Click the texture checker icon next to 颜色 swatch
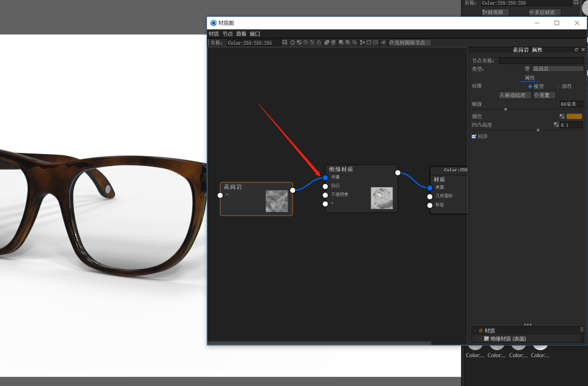The image size is (588, 386). pos(562,117)
